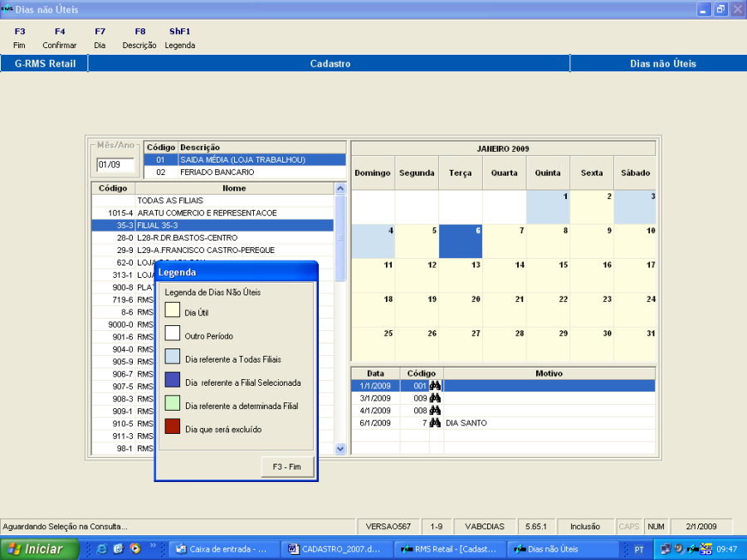Viewport: 747px width, 560px height.
Task: Click binoculars icon in 1/1/2009 row
Action: [x=435, y=386]
